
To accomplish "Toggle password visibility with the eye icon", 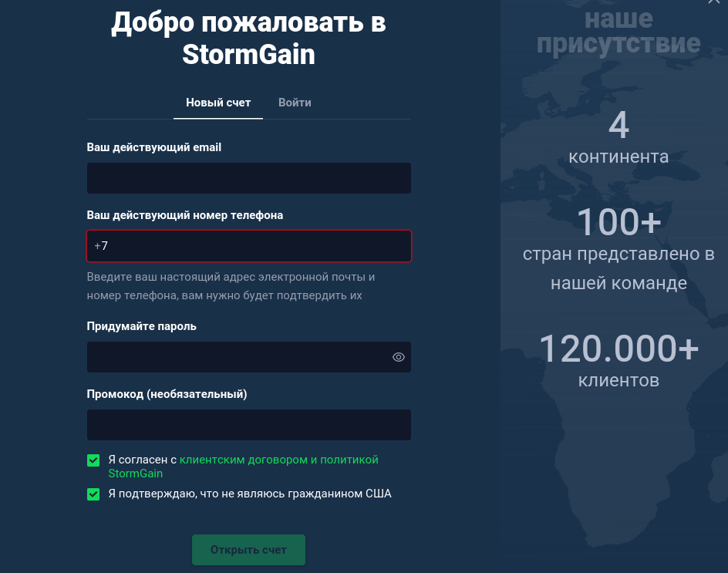I will pos(399,357).
